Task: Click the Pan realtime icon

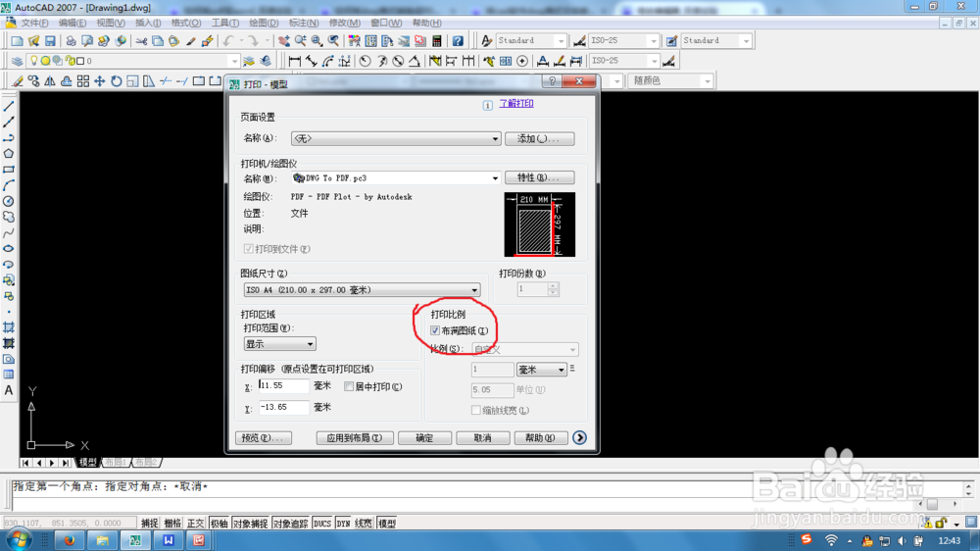Action: (x=284, y=41)
